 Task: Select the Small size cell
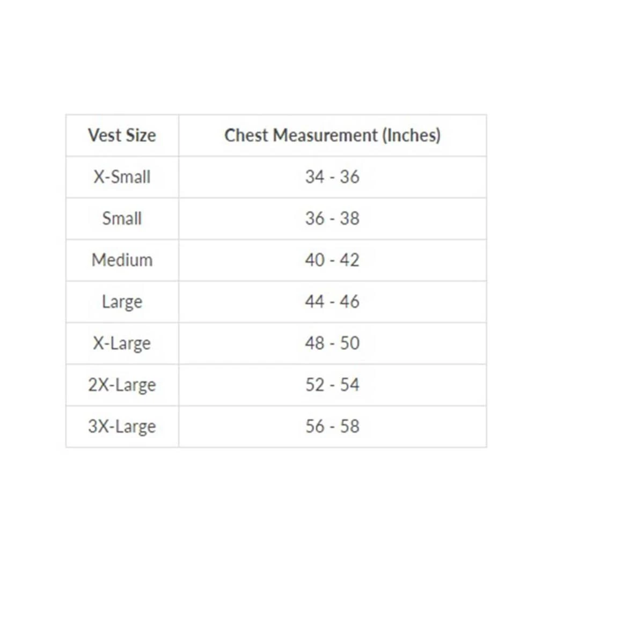pyautogui.click(x=122, y=218)
